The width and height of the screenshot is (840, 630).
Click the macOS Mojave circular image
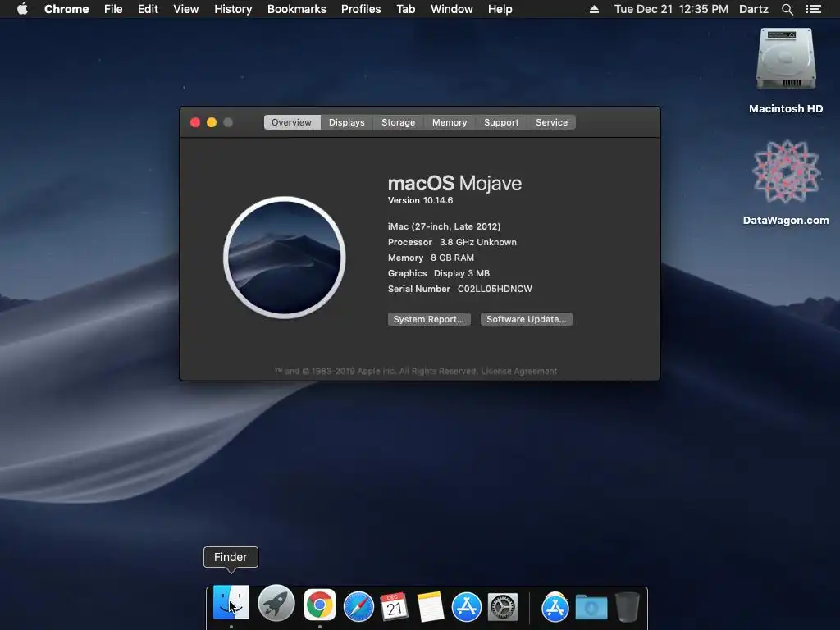pos(285,258)
